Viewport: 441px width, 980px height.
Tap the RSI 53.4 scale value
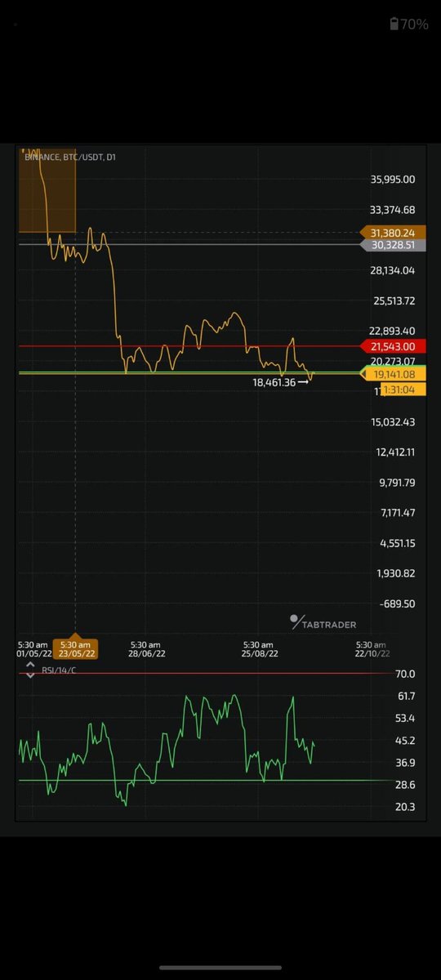click(x=405, y=718)
